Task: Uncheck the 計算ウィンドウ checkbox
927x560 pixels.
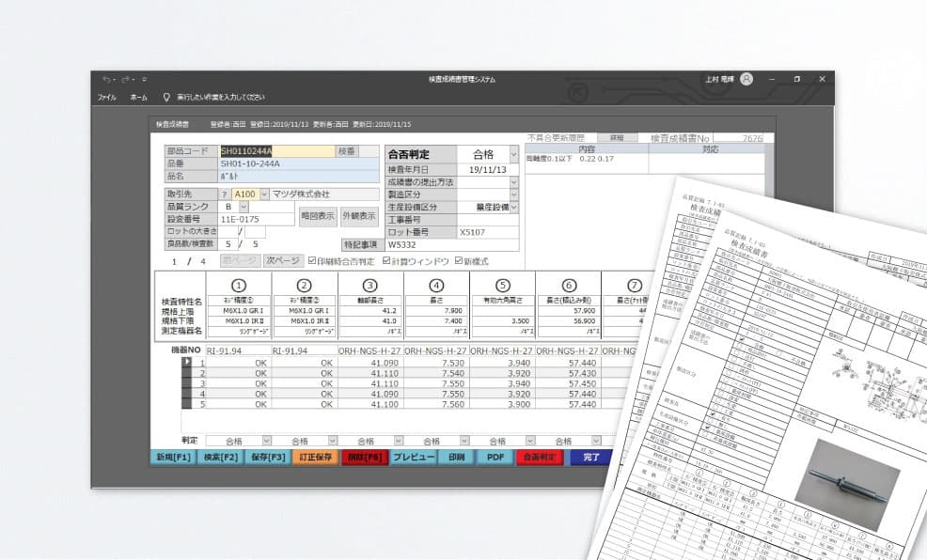Action: [x=387, y=261]
